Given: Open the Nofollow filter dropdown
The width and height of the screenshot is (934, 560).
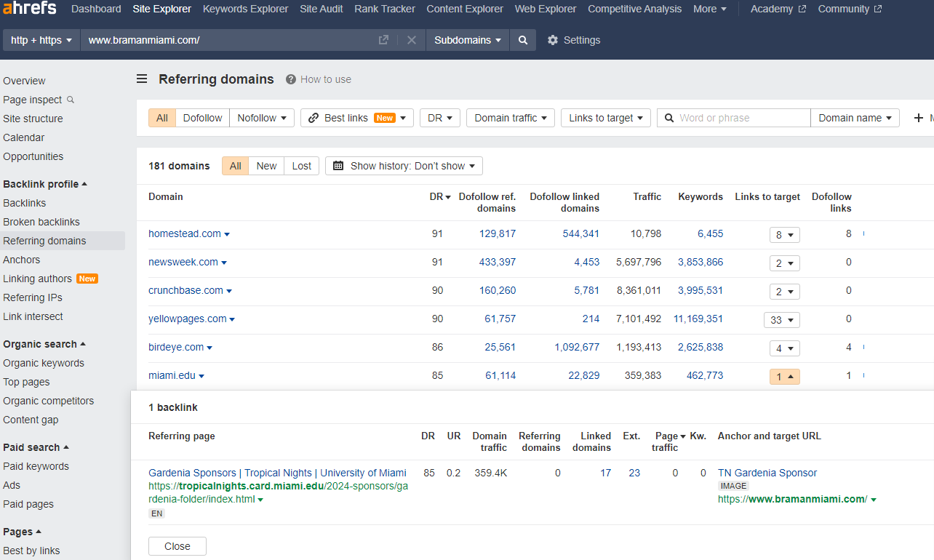Looking at the screenshot, I should [262, 118].
